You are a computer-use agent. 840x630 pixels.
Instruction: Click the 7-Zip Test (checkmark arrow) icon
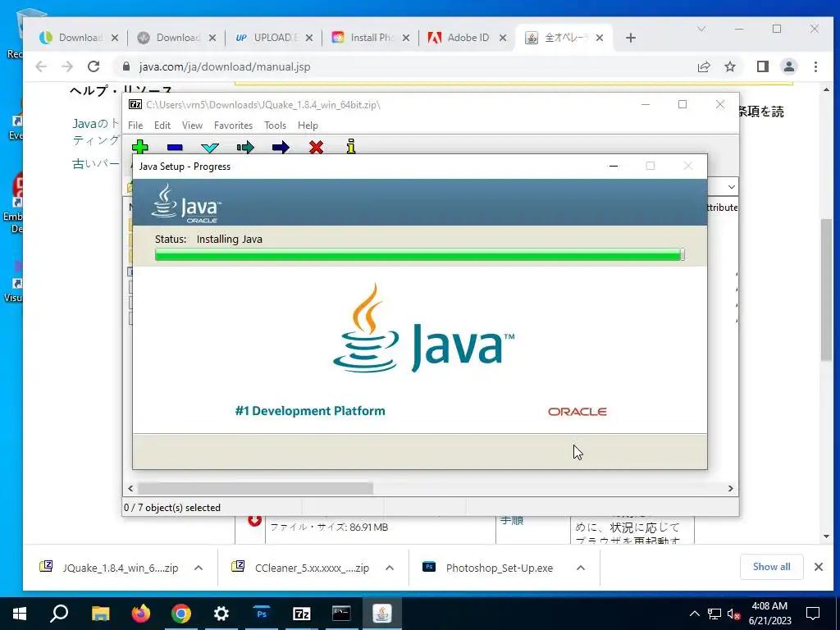tap(210, 148)
